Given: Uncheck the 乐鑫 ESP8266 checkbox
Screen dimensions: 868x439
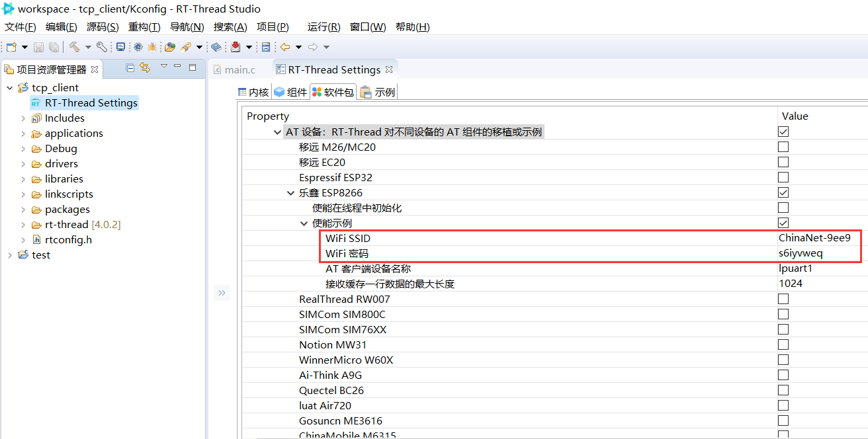Looking at the screenshot, I should point(783,192).
